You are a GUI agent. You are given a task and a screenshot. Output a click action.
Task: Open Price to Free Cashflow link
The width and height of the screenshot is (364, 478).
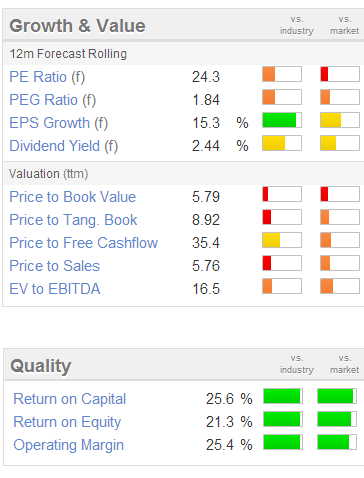click(83, 243)
